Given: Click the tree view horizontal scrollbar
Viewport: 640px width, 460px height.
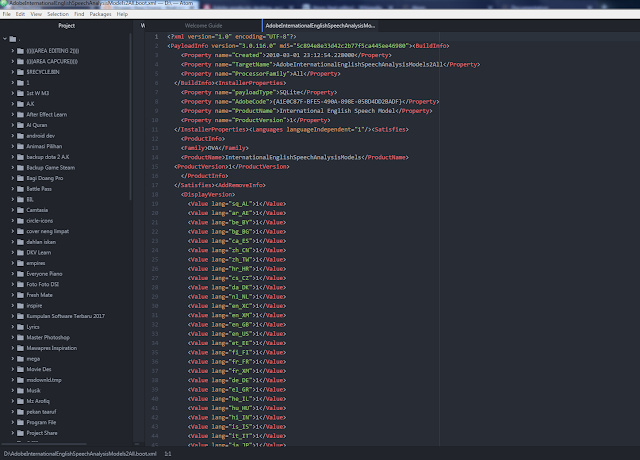Looking at the screenshot, I should click(x=44, y=444).
